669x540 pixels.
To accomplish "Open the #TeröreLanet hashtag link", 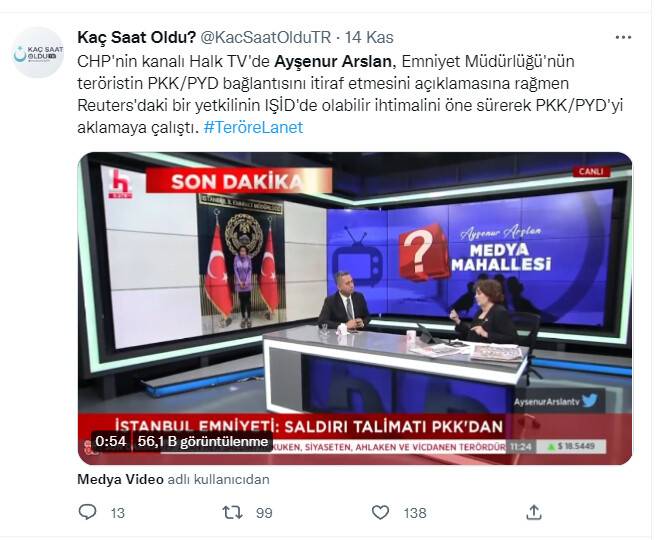I will point(253,128).
